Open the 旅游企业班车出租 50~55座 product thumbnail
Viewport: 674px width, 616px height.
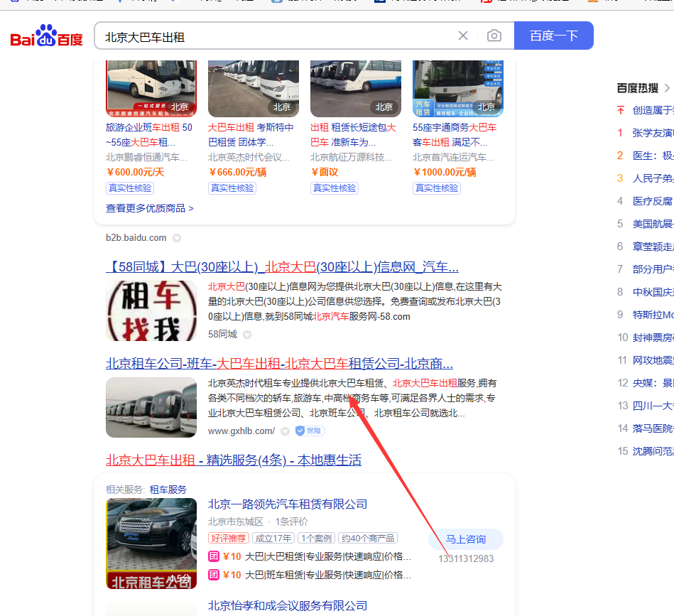tap(151, 89)
